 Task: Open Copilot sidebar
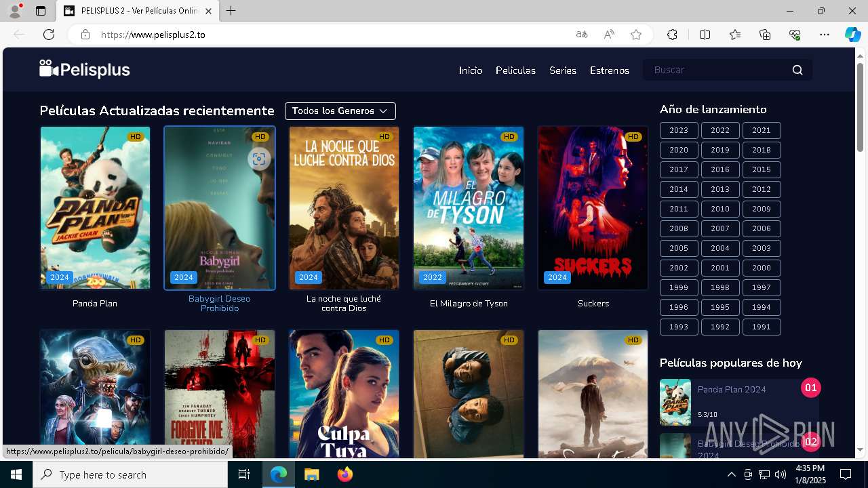click(x=852, y=35)
